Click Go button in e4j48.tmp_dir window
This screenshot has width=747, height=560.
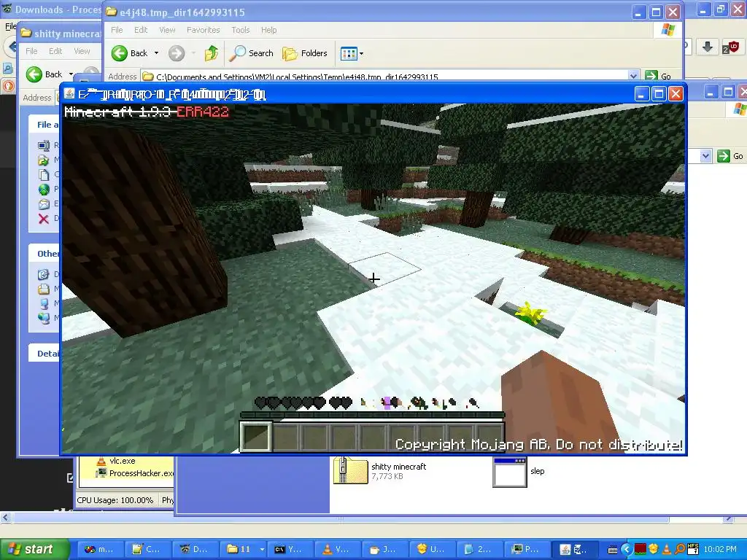(658, 76)
